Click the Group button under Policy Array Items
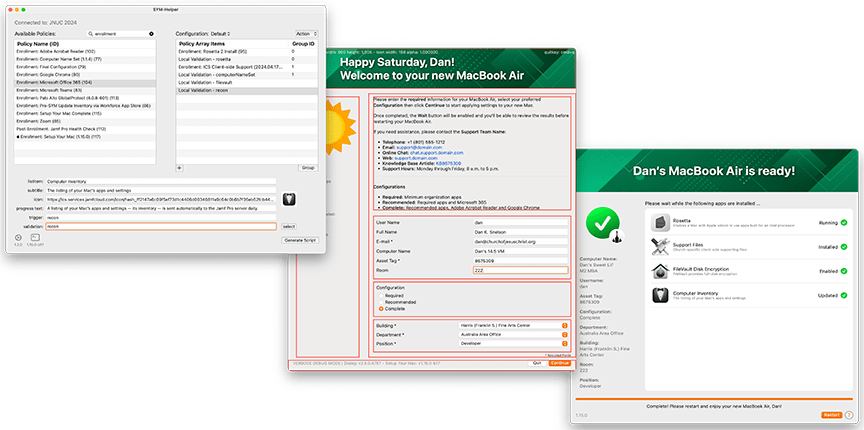 click(x=309, y=168)
